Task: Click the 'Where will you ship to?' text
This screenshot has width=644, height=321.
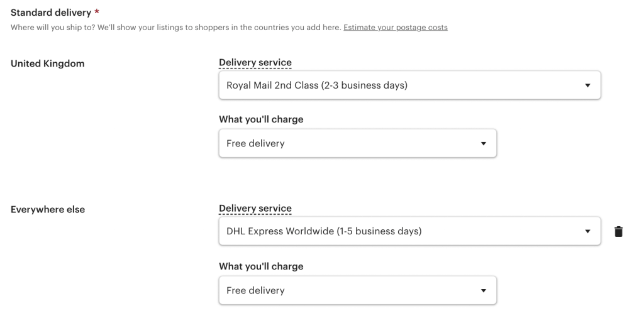Action: (x=52, y=28)
